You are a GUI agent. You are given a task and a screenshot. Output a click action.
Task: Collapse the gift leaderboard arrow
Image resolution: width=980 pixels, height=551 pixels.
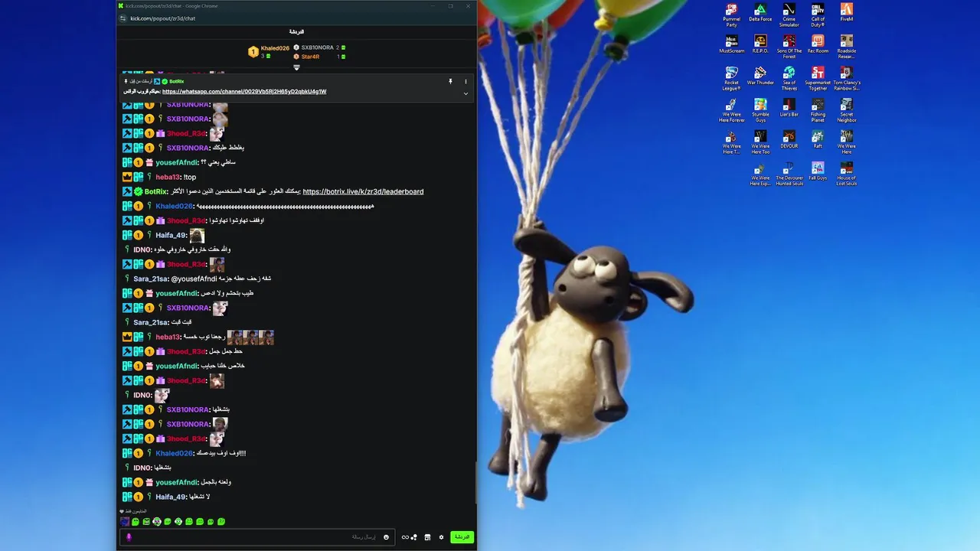tap(296, 67)
